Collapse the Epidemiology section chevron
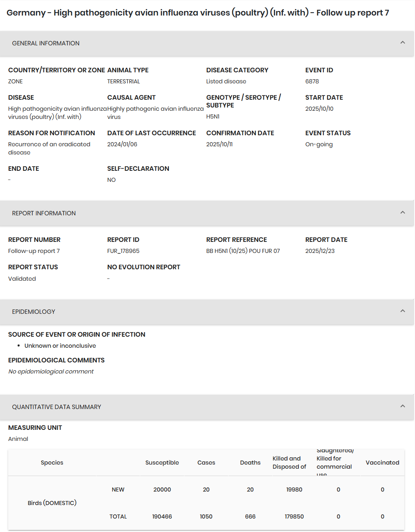This screenshot has width=415, height=532. pyautogui.click(x=403, y=311)
